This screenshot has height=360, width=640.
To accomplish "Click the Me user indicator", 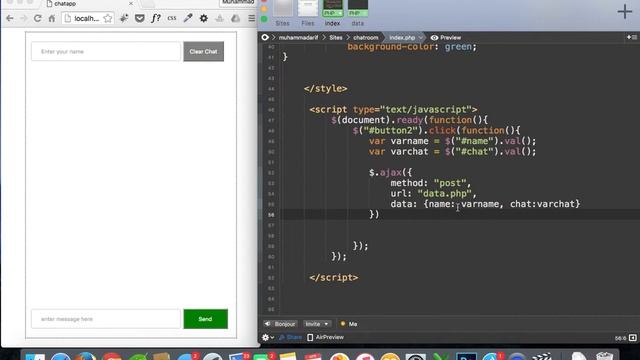I will click(x=349, y=324).
